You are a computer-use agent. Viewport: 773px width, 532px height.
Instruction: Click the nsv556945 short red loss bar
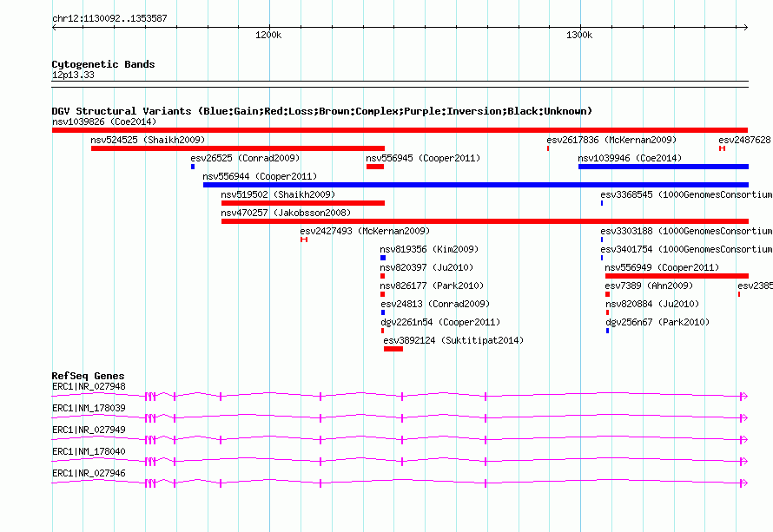point(375,167)
